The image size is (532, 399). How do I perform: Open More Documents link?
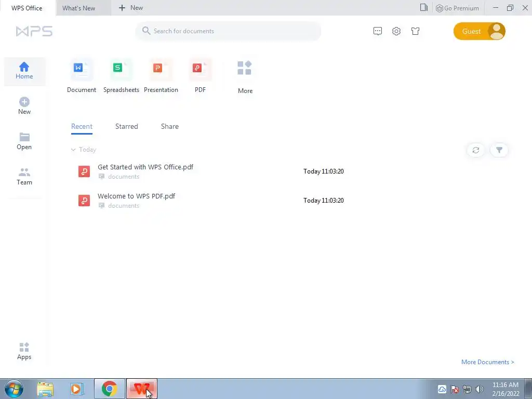point(487,362)
